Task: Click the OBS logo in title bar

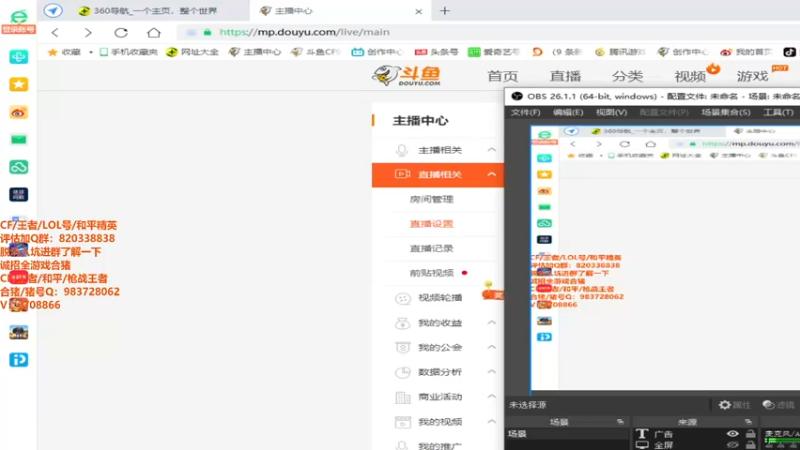Action: (517, 96)
